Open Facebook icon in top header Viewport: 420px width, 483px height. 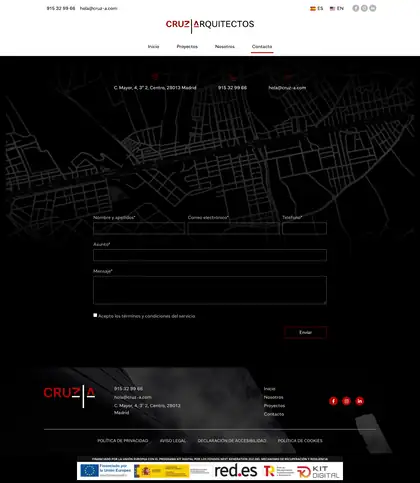[x=356, y=8]
